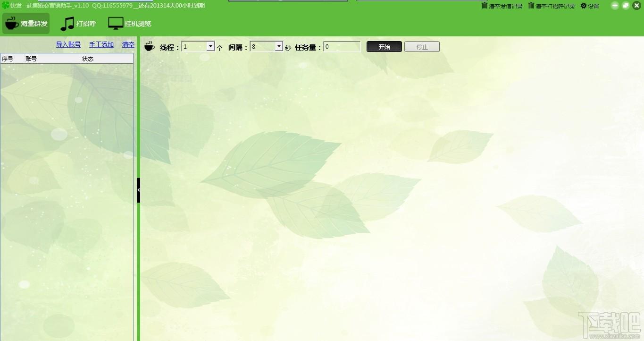This screenshot has height=341, width=644.
Task: Click the 状态 column header
Action: [x=88, y=59]
